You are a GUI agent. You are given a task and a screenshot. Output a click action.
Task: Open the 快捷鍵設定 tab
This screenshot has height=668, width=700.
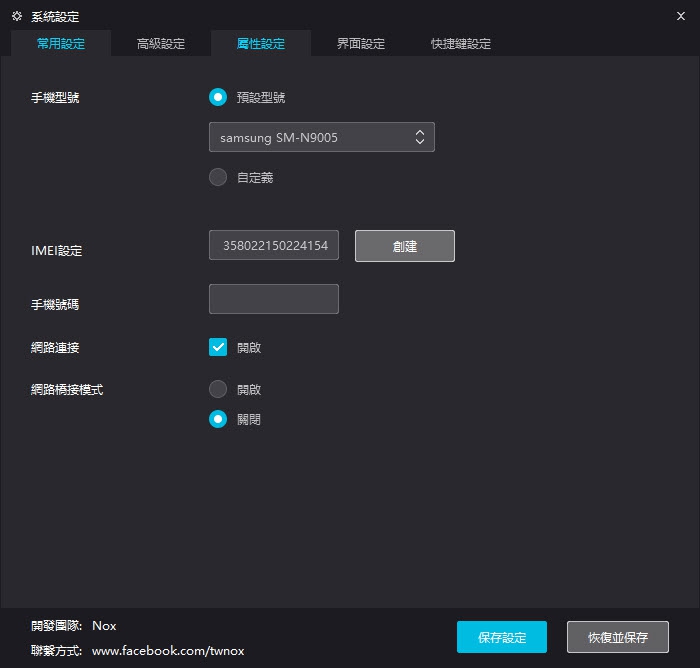point(461,44)
